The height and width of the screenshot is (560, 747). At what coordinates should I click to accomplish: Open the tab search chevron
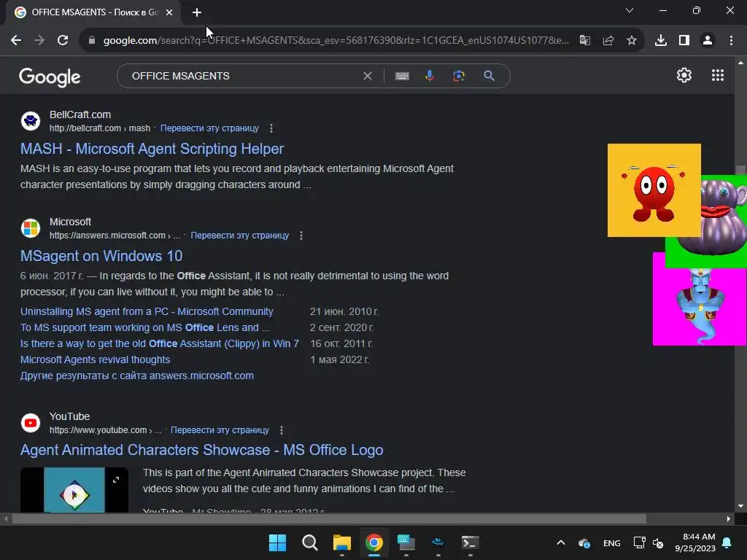[x=630, y=10]
